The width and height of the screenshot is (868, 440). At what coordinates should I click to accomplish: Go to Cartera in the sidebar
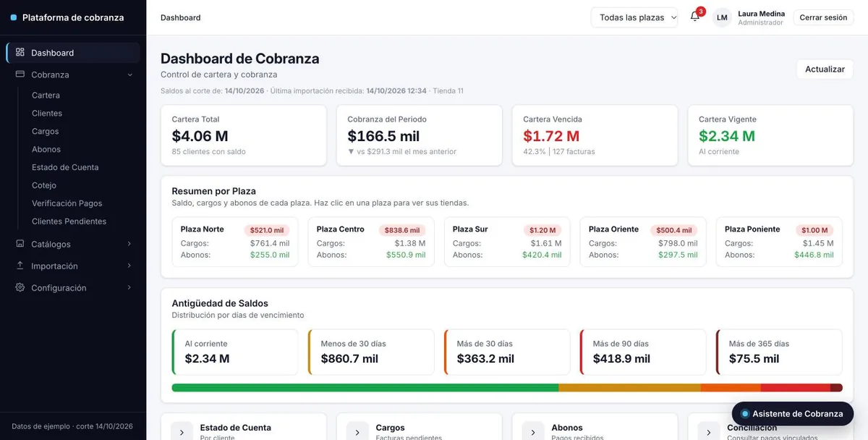46,95
